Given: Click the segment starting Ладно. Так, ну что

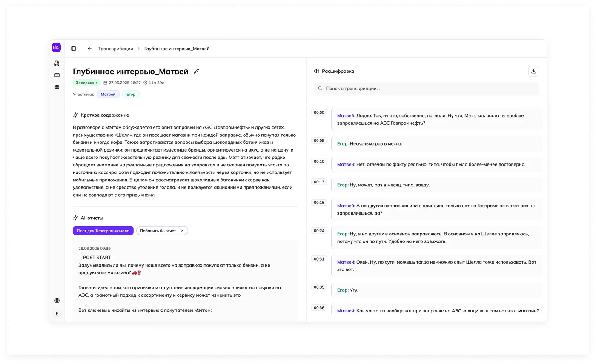Looking at the screenshot, I should point(437,119).
